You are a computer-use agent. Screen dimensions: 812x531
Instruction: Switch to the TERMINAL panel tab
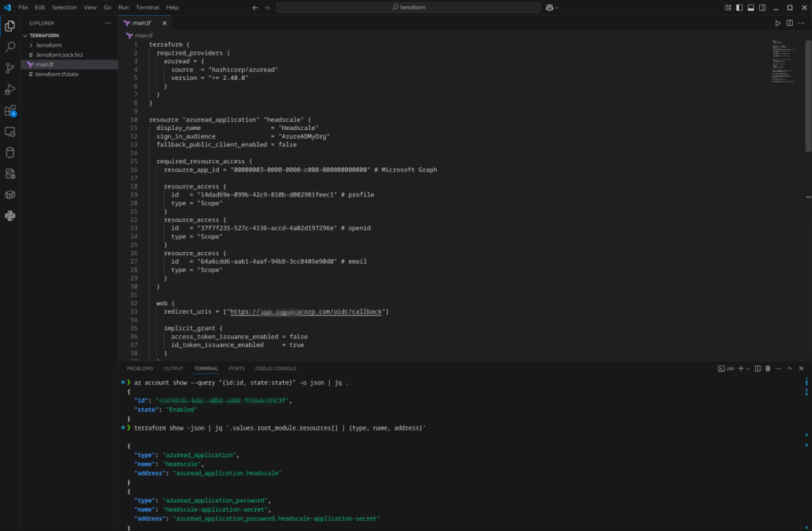206,369
